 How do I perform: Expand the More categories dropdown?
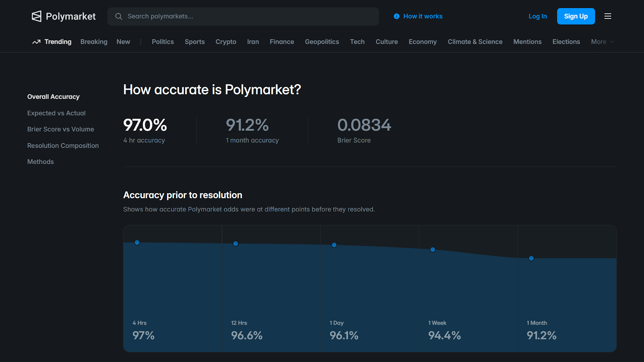click(602, 41)
